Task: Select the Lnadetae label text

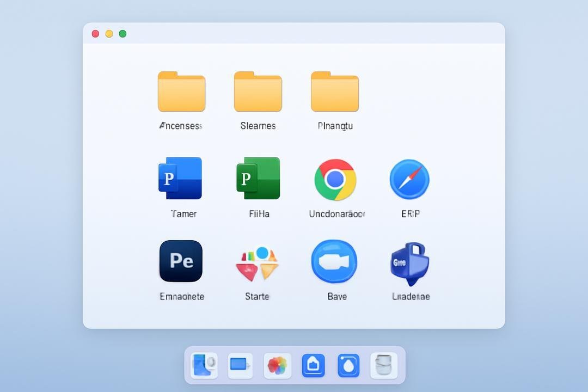Action: (411, 296)
